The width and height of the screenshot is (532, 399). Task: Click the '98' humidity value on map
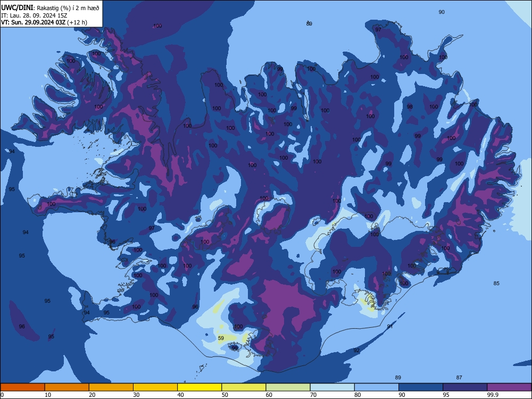(x=410, y=106)
